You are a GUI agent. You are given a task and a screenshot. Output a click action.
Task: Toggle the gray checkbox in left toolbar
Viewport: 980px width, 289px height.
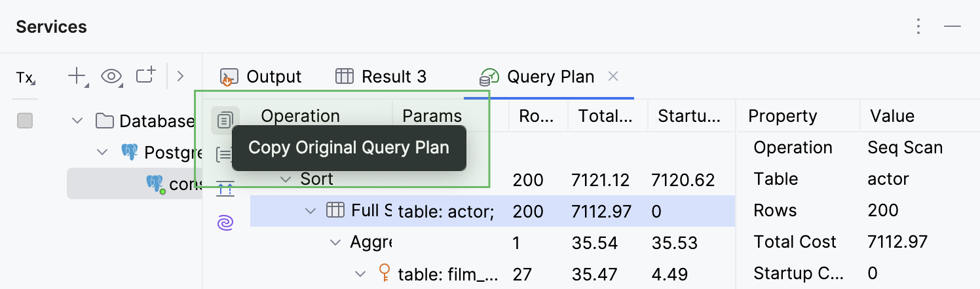(x=25, y=121)
